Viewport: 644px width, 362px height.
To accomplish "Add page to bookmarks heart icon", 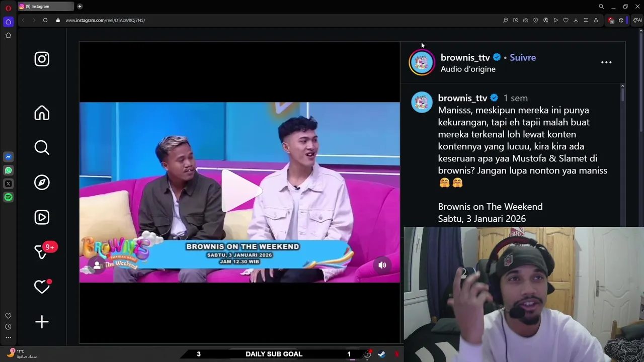I will 566,20.
